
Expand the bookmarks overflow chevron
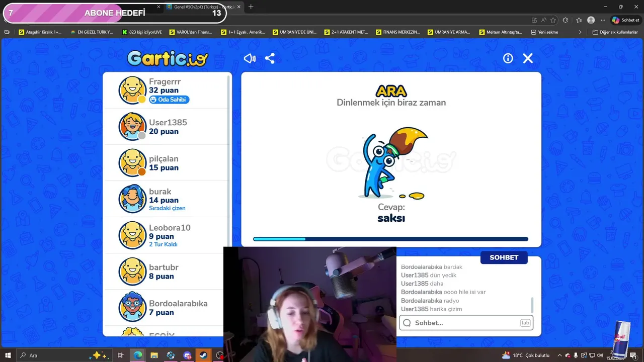coord(580,32)
